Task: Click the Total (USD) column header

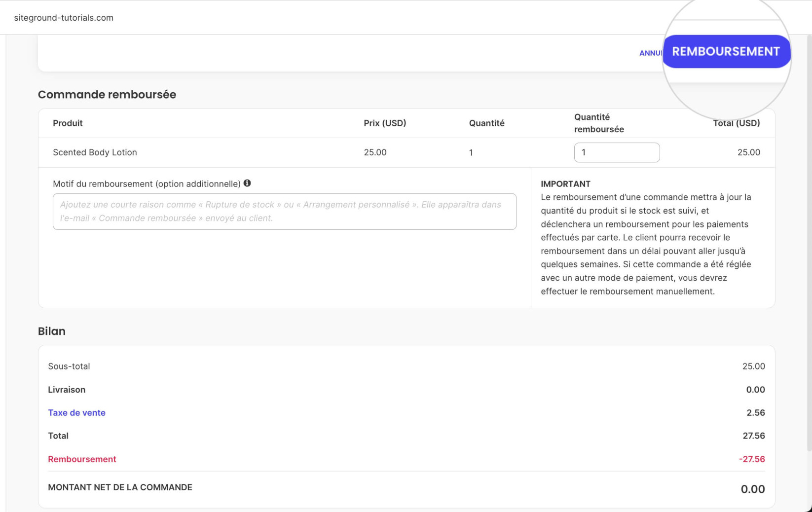Action: [736, 123]
